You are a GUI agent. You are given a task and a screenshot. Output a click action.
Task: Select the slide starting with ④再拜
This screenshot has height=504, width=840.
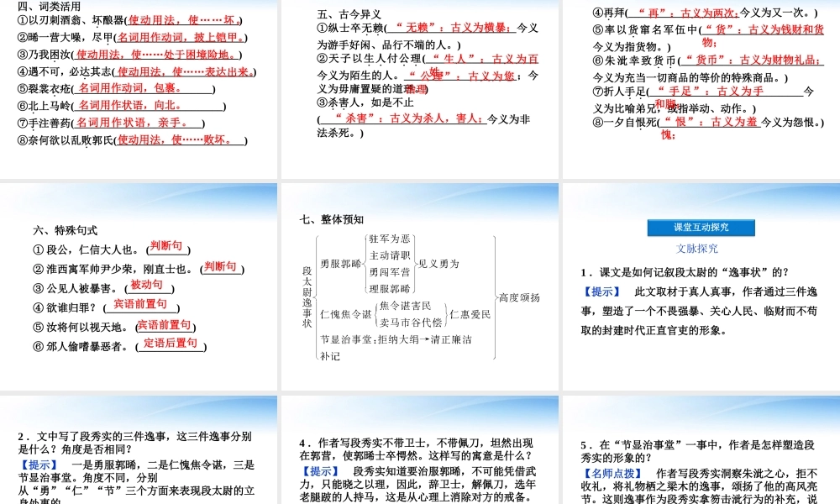[x=701, y=84]
